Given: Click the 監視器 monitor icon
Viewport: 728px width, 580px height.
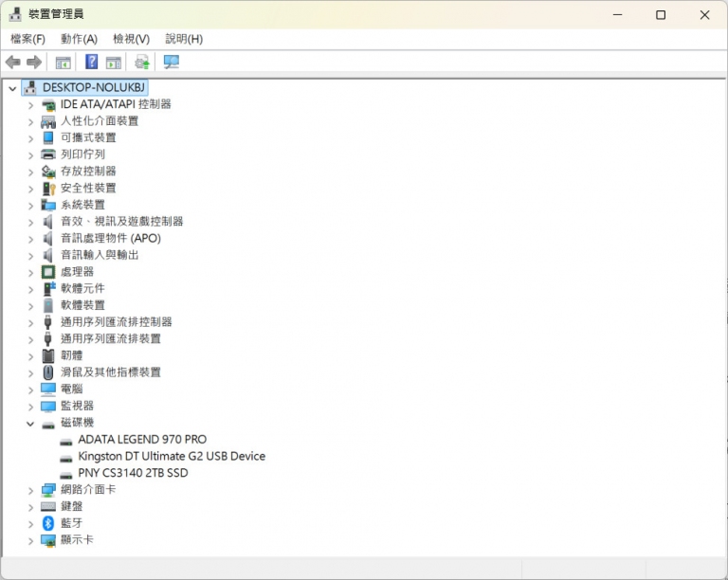Looking at the screenshot, I should click(48, 407).
